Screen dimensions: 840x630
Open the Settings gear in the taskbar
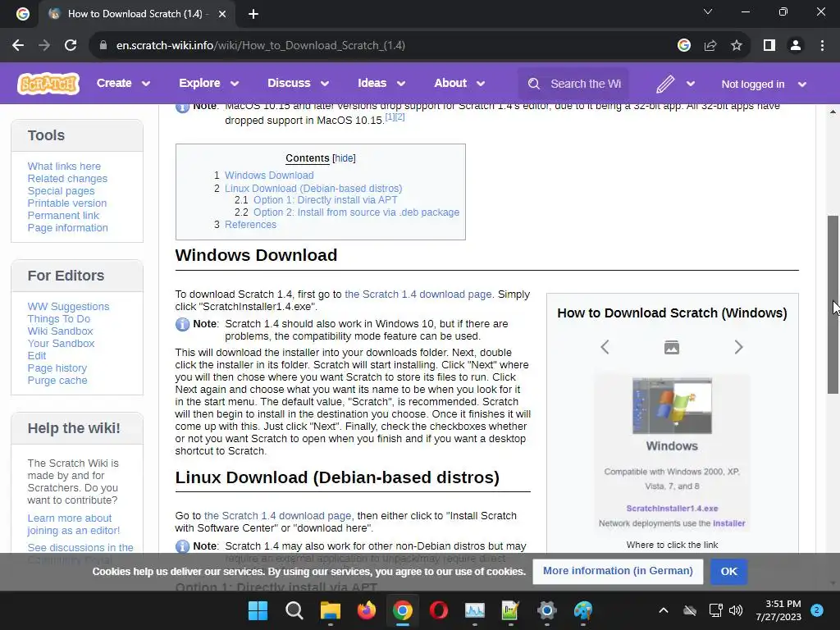pos(546,610)
